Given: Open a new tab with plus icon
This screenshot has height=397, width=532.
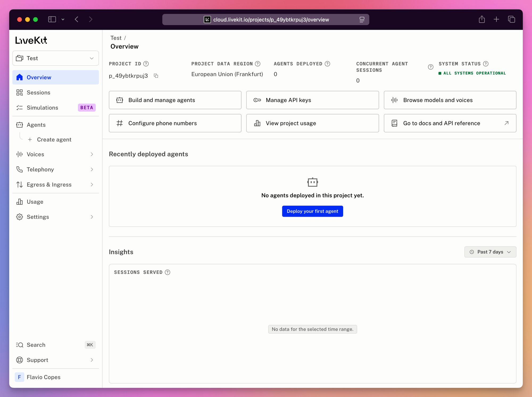Looking at the screenshot, I should [x=496, y=19].
